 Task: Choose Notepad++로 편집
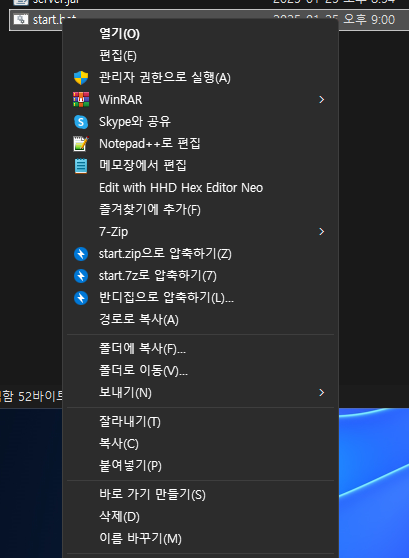[x=200, y=144]
